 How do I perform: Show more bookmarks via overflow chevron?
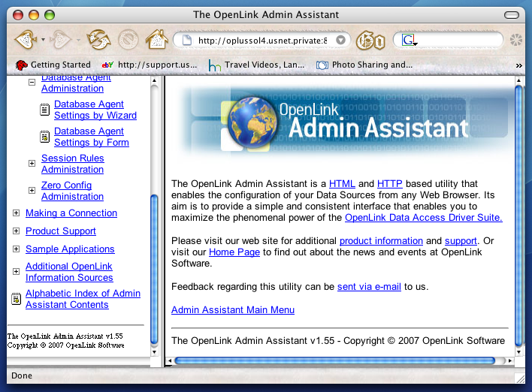tap(518, 65)
